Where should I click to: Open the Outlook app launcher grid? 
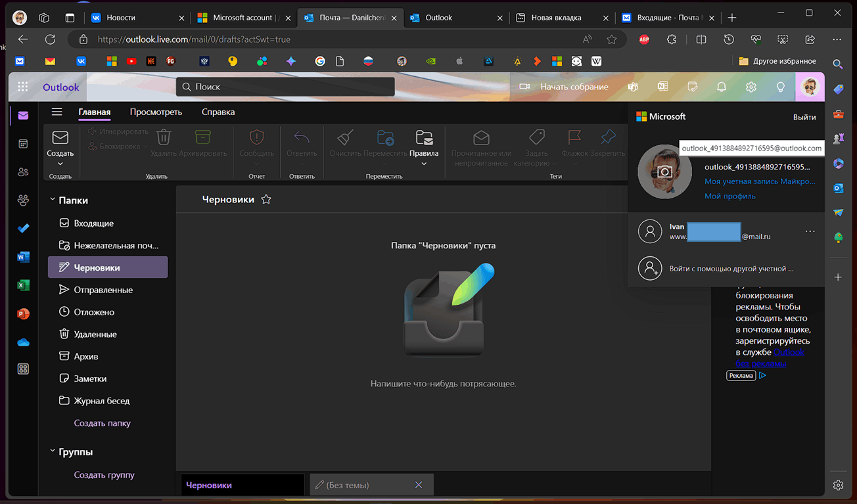(x=23, y=87)
